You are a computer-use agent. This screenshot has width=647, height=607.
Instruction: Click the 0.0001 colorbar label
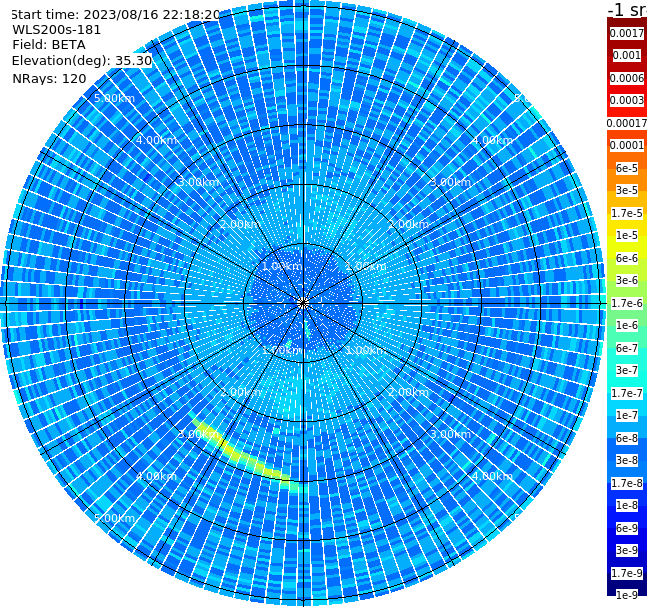[x=627, y=145]
